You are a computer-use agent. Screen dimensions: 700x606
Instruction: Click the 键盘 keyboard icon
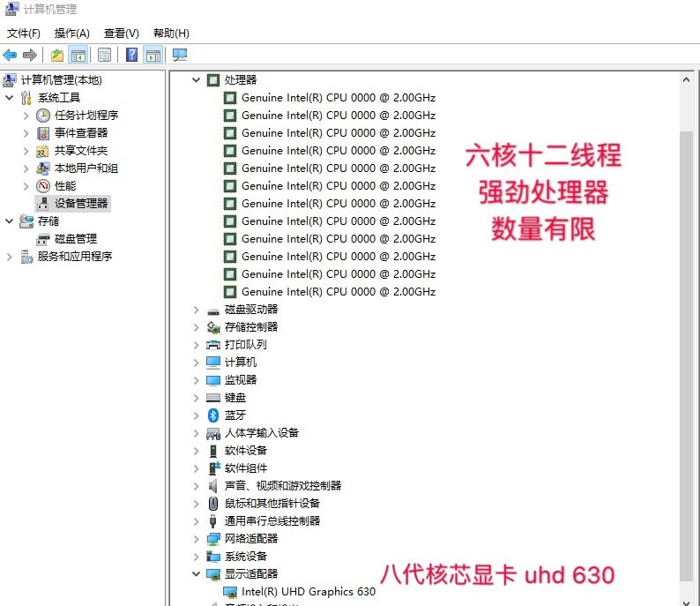tap(213, 398)
